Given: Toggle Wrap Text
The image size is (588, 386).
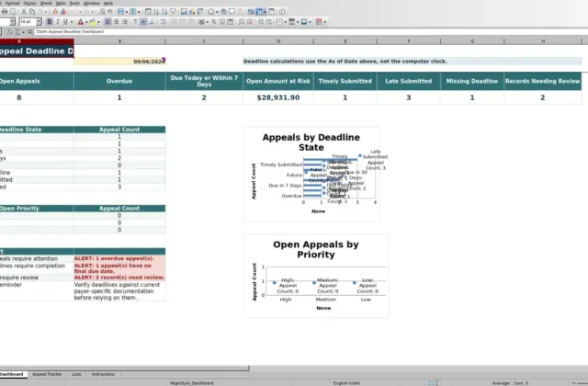Looking at the screenshot, I should (163, 22).
